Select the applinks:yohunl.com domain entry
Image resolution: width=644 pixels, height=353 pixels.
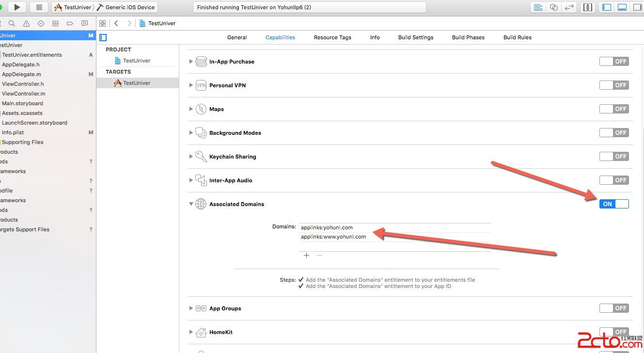point(395,227)
